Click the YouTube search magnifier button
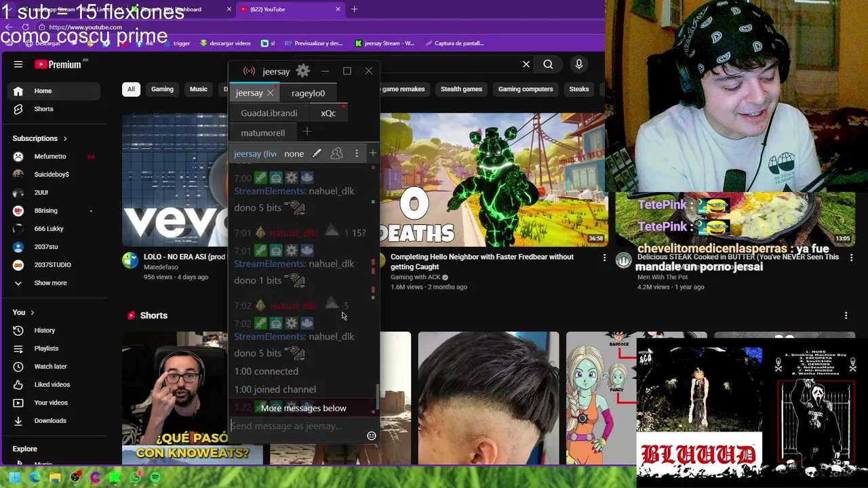 click(x=548, y=64)
